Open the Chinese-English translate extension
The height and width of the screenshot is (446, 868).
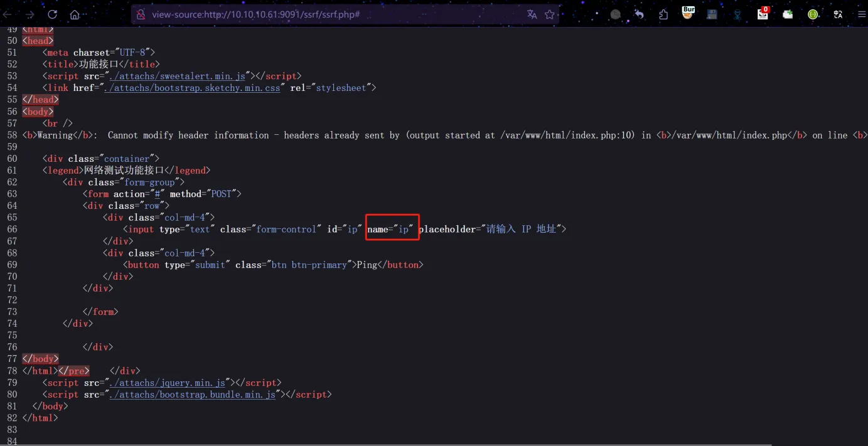(x=838, y=14)
